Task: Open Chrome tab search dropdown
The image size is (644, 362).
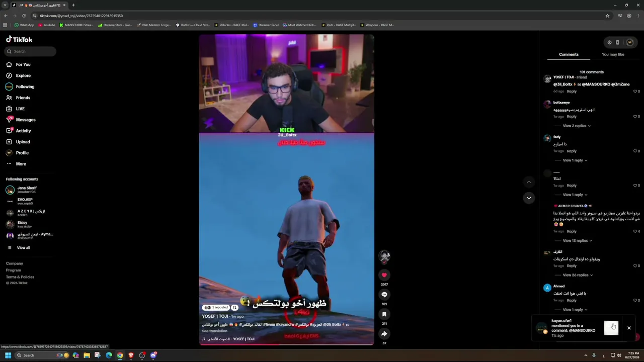Action: (5, 5)
